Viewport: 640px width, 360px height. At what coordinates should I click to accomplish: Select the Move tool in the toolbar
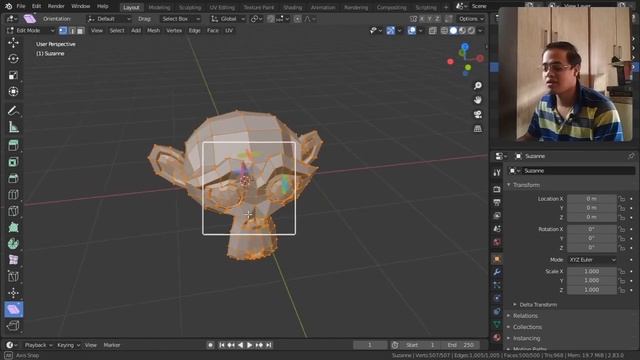13,43
